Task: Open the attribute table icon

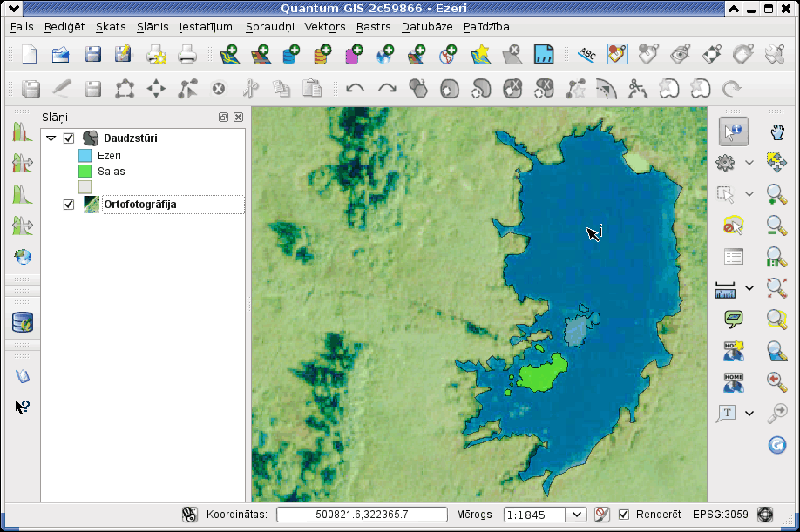Action: tap(734, 257)
